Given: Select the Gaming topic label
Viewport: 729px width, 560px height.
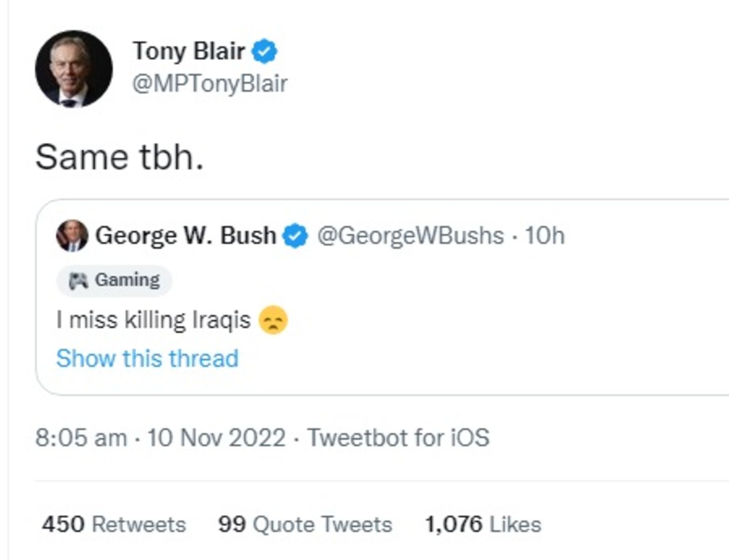Looking at the screenshot, I should point(127,280).
